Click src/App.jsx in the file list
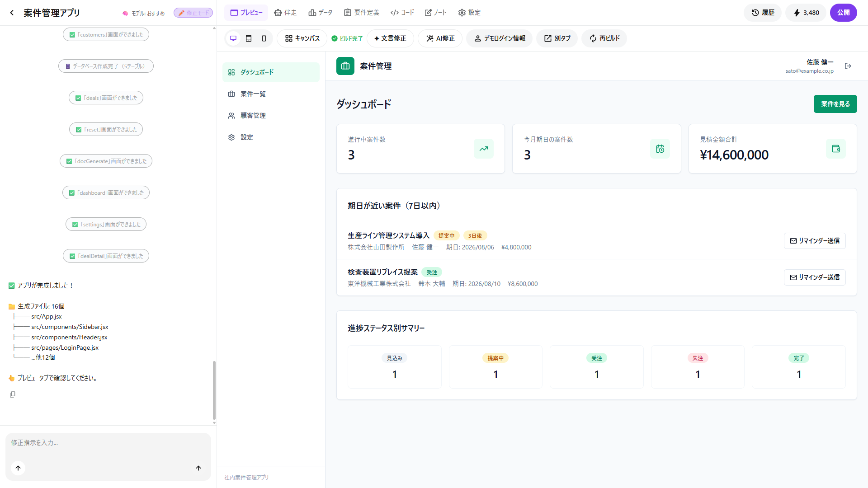The width and height of the screenshot is (868, 488). click(x=47, y=316)
